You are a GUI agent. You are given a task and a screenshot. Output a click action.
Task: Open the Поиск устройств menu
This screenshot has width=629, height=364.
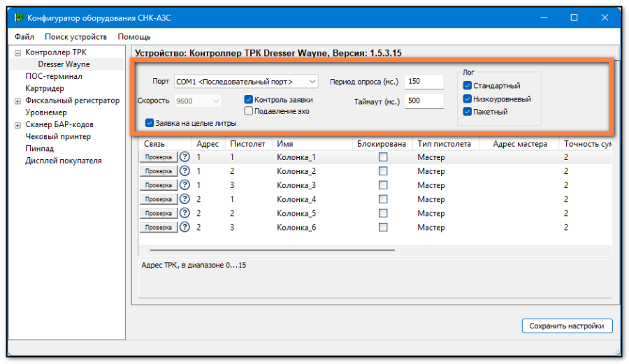(x=75, y=36)
